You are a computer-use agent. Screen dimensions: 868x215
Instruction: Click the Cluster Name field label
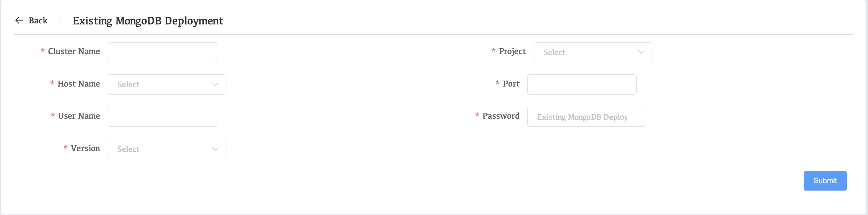74,51
